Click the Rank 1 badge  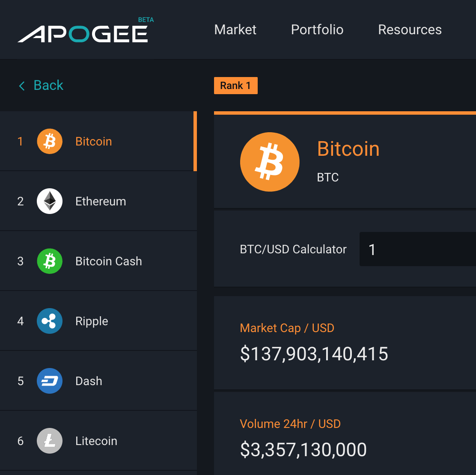[x=236, y=86]
